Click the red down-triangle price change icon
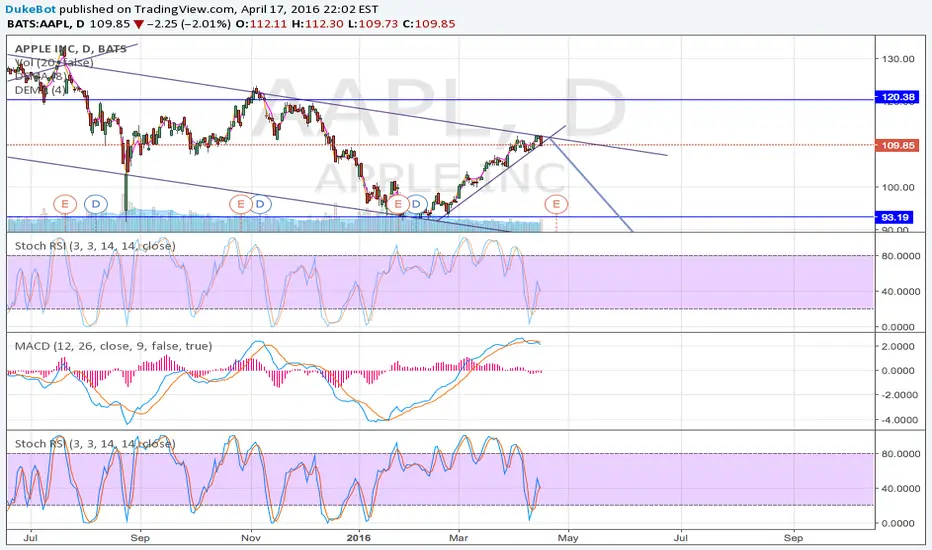Viewport: 932px width, 550px height. 138,24
